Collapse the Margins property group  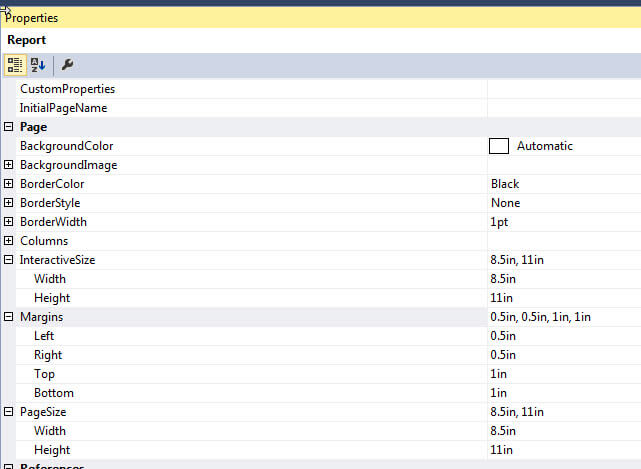point(9,317)
